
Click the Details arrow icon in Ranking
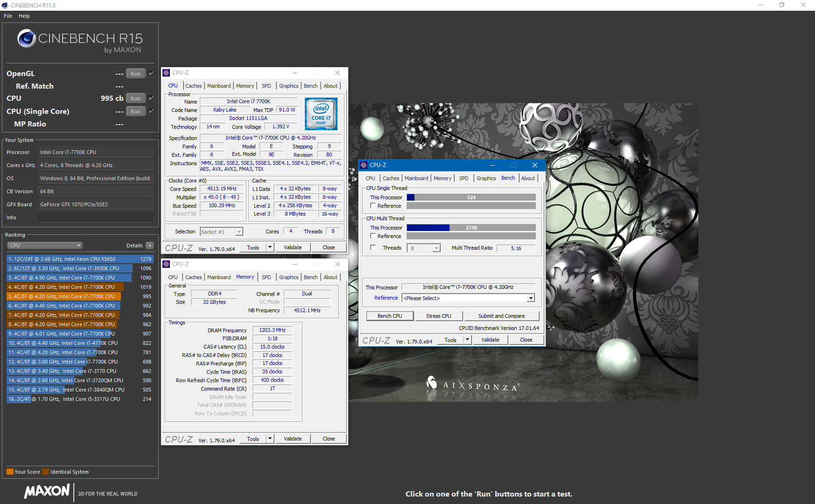point(150,245)
